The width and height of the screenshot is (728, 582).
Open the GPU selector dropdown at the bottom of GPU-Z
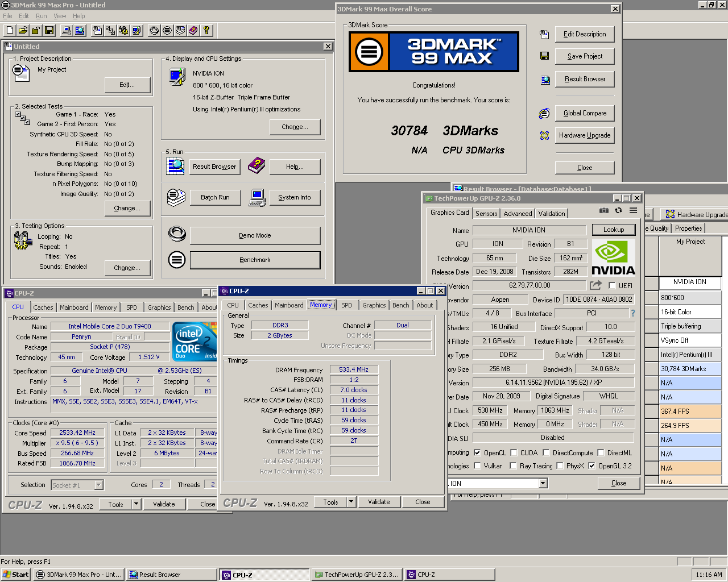click(x=543, y=483)
